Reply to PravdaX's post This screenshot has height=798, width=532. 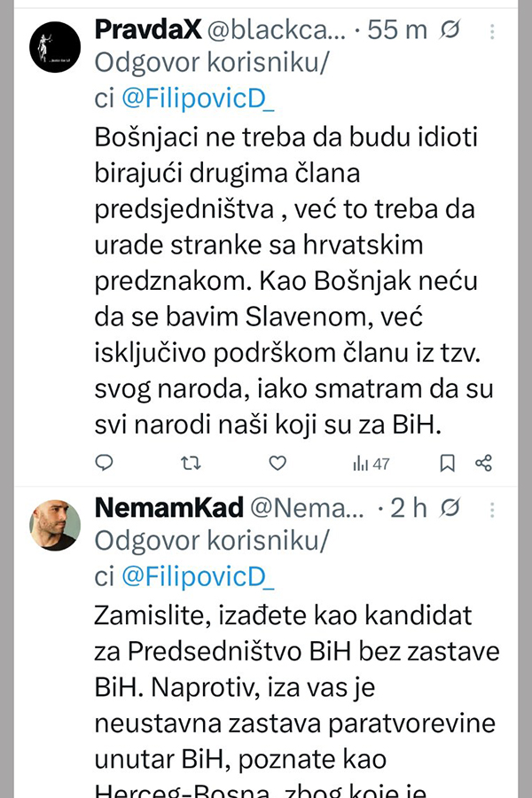coord(104,462)
